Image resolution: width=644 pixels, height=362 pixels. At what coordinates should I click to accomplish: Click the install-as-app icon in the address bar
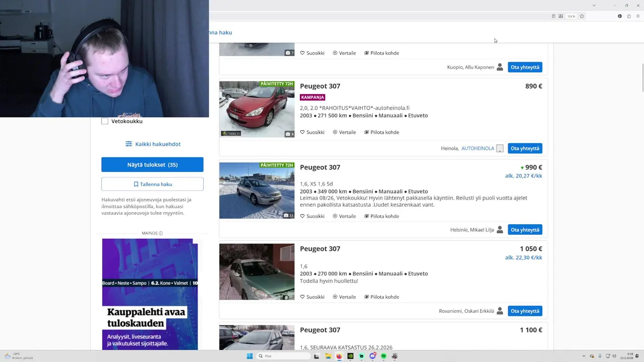[560, 16]
